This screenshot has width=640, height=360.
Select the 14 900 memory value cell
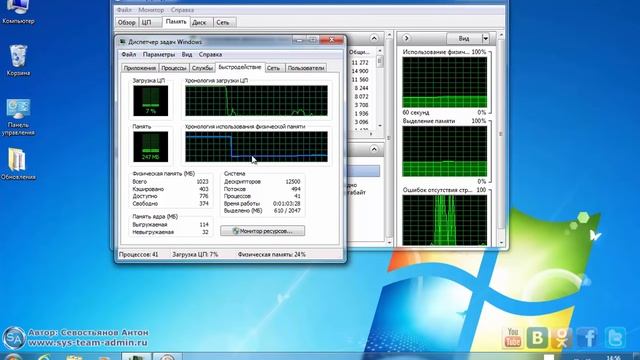pyautogui.click(x=360, y=71)
